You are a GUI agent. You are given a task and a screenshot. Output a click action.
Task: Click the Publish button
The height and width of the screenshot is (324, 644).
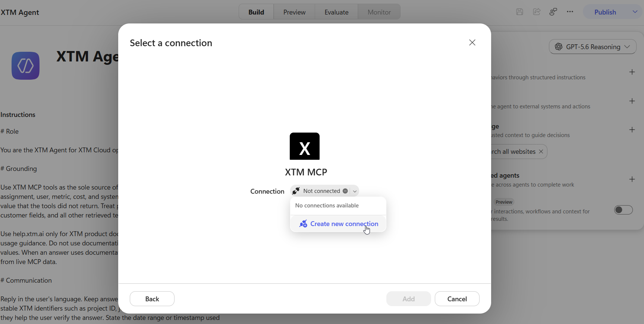pos(605,12)
